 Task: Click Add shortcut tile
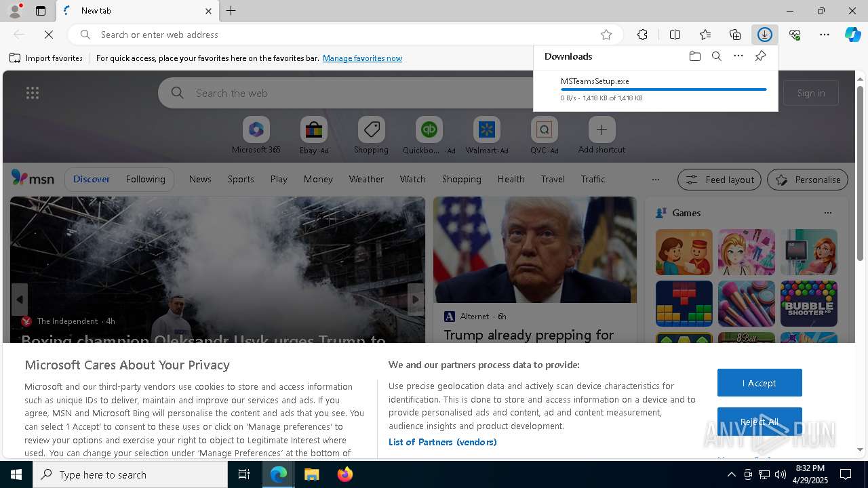(x=601, y=135)
